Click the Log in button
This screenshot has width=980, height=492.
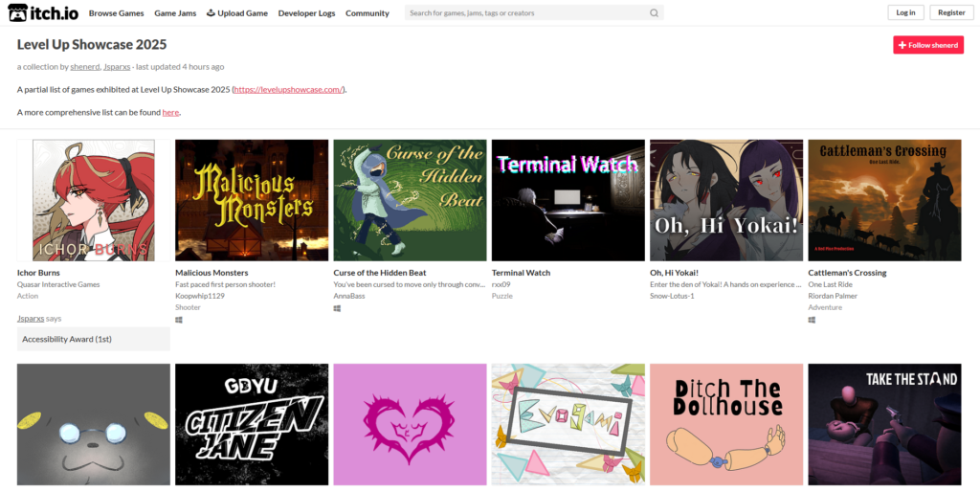pyautogui.click(x=905, y=12)
